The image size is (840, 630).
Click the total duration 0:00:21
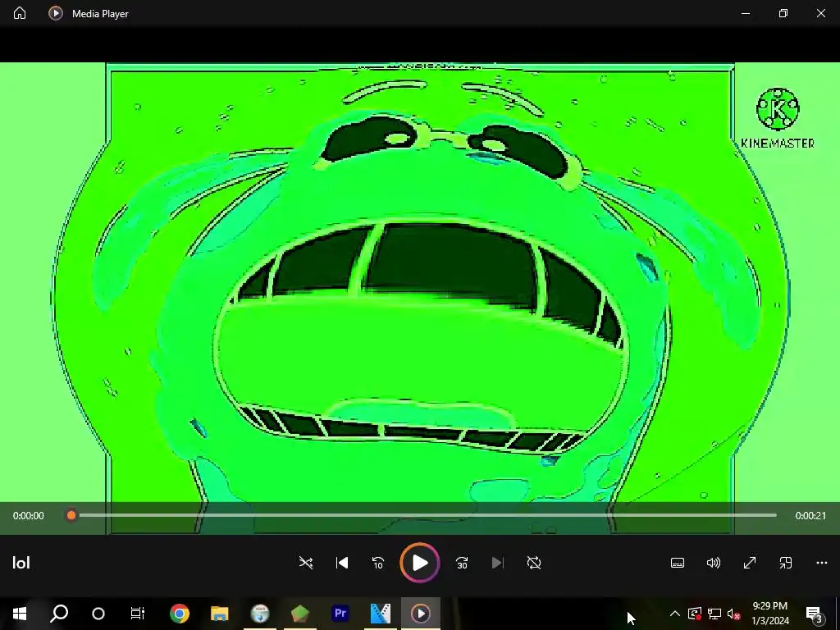pos(810,516)
